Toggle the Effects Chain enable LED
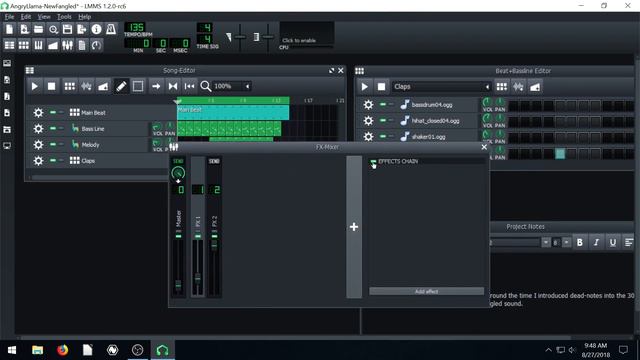 click(x=373, y=162)
